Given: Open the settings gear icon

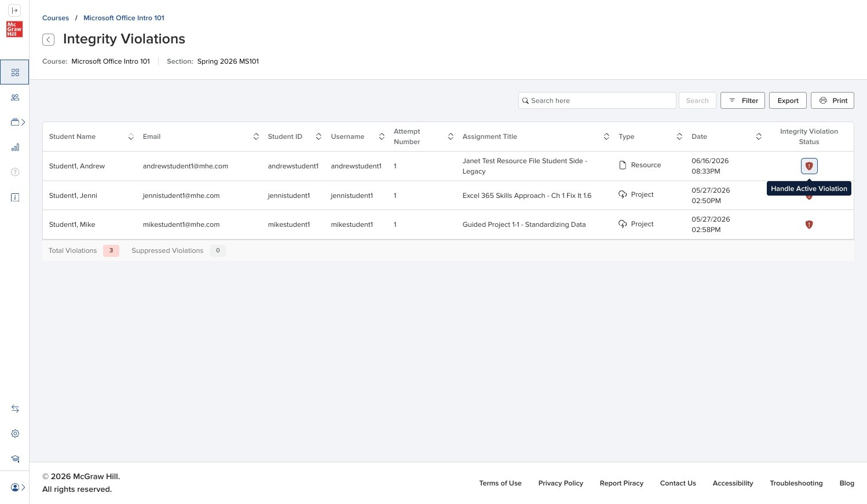Looking at the screenshot, I should tap(15, 433).
